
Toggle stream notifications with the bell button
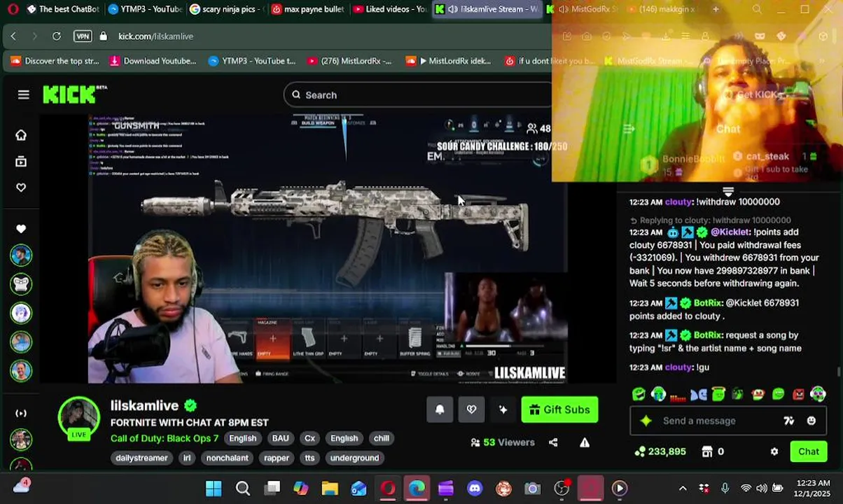(440, 409)
